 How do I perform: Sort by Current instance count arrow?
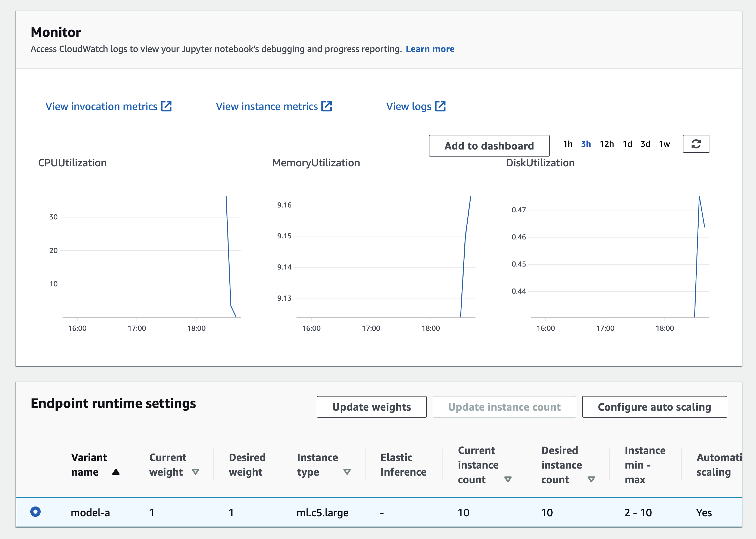(x=507, y=479)
